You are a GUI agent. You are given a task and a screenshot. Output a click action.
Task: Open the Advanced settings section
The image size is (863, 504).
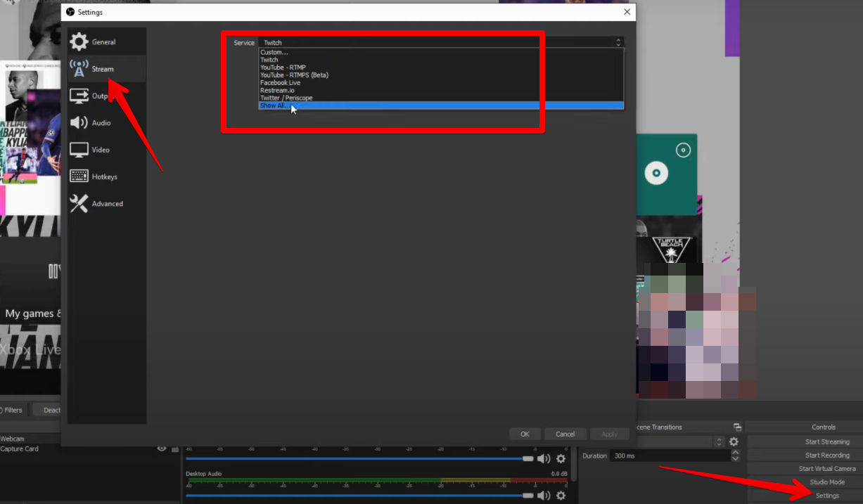107,204
